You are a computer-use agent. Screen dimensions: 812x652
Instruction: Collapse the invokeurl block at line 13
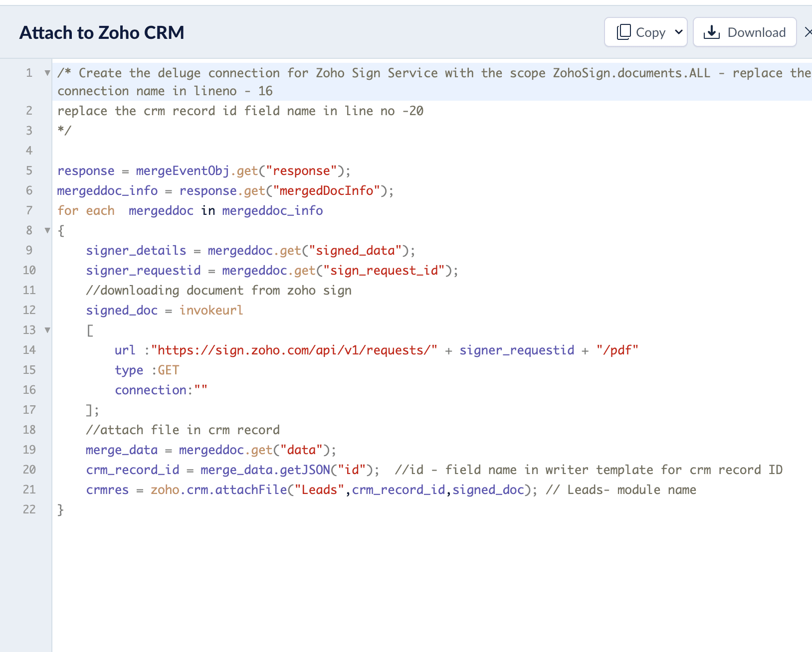(x=47, y=330)
